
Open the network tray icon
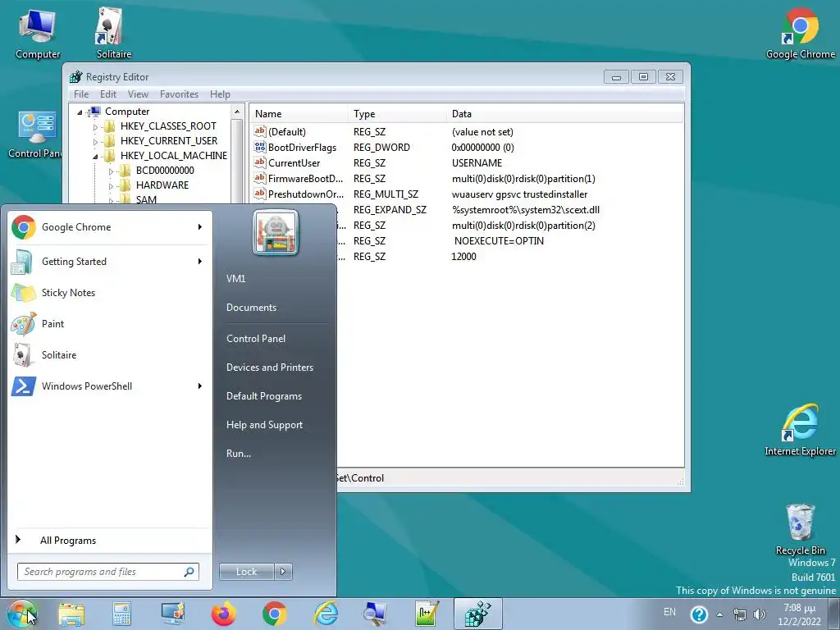click(739, 614)
